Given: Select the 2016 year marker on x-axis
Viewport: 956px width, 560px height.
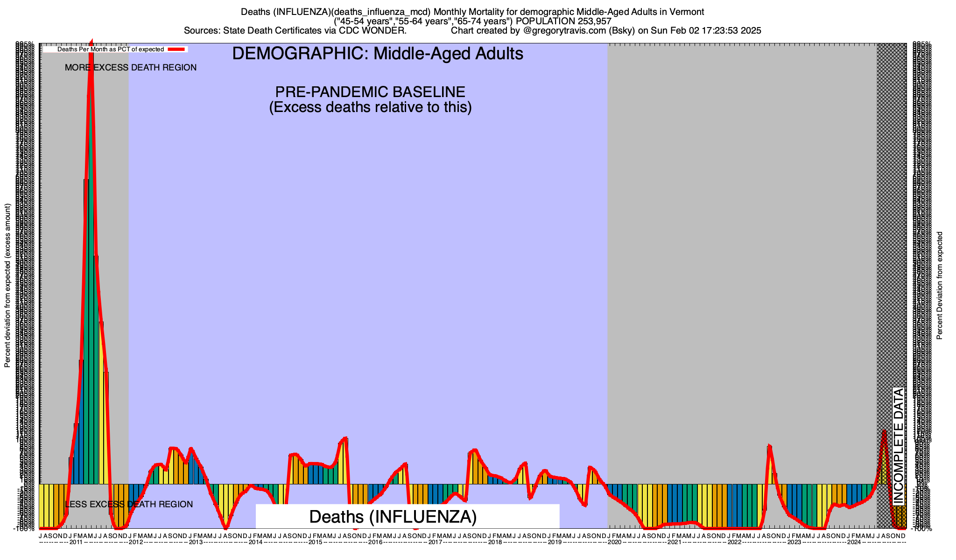Looking at the screenshot, I should (375, 542).
